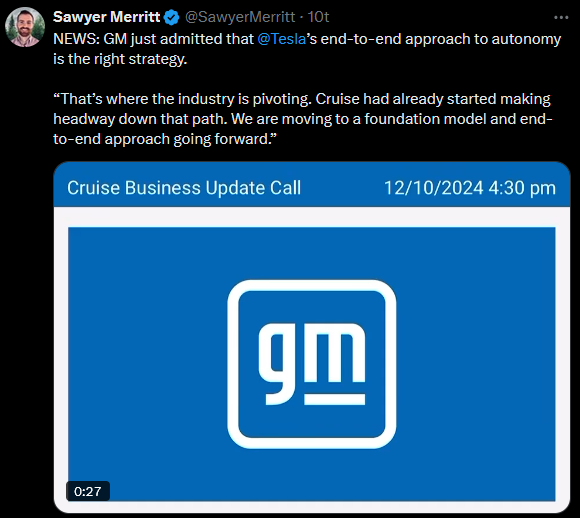Viewport: 580px width, 518px height.
Task: Click the closing 'approach going forward.' line
Action: (x=165, y=139)
